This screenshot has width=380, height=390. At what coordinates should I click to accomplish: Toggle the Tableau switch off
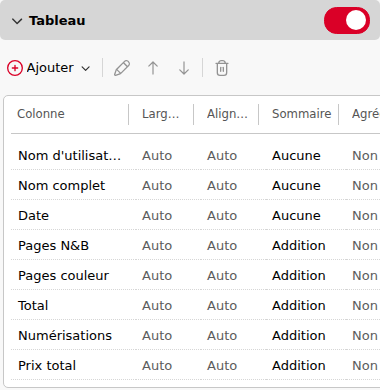click(x=347, y=20)
